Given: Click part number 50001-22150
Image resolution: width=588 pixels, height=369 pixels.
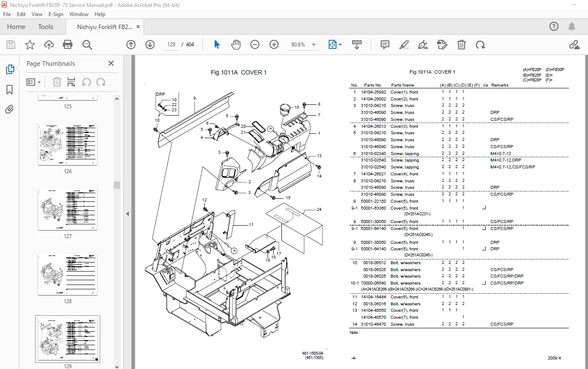Looking at the screenshot, I should 373,201.
